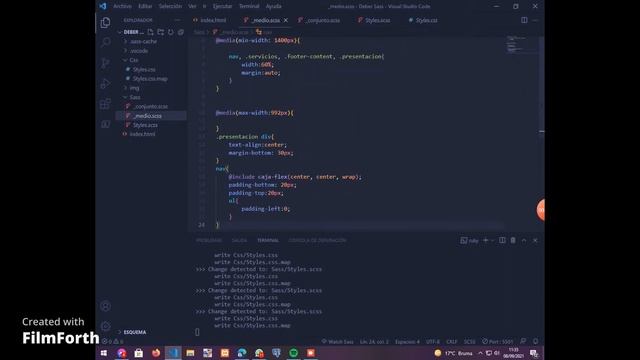Create a new file in DEBER folder
Screen dimensions: 640x360
[x=151, y=32]
